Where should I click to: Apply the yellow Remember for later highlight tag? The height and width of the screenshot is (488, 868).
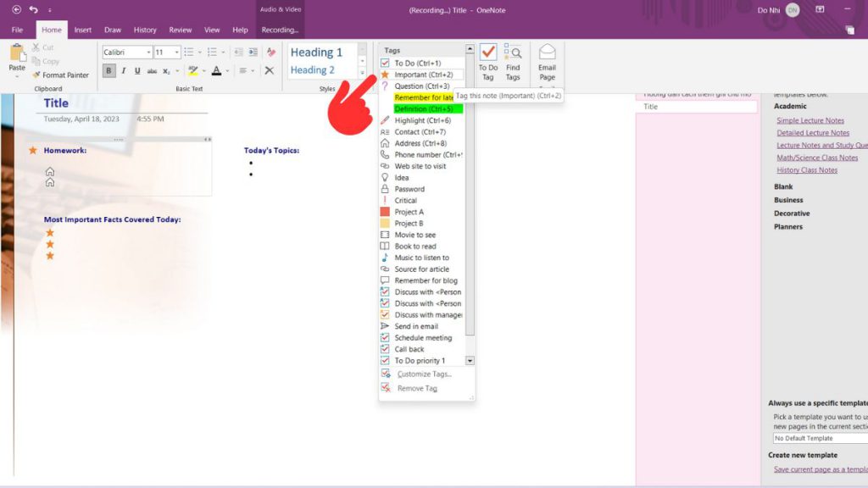424,97
